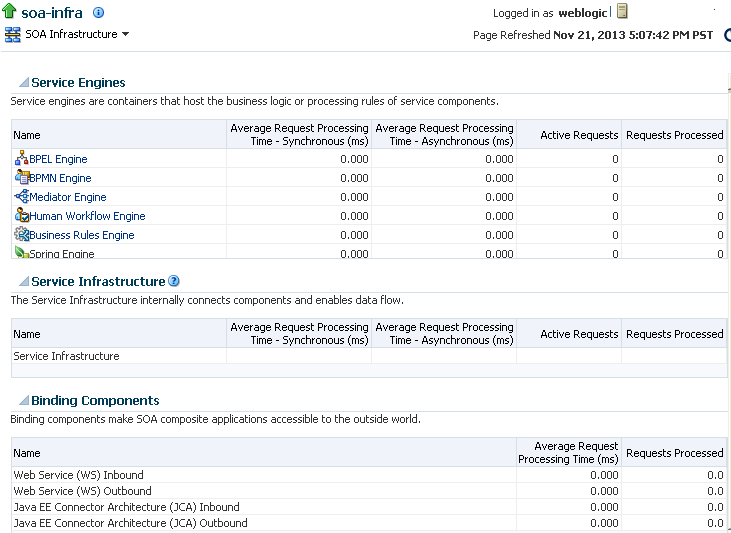731x533 pixels.
Task: Click the Name column header in Binding Components
Action: pyautogui.click(x=27, y=453)
